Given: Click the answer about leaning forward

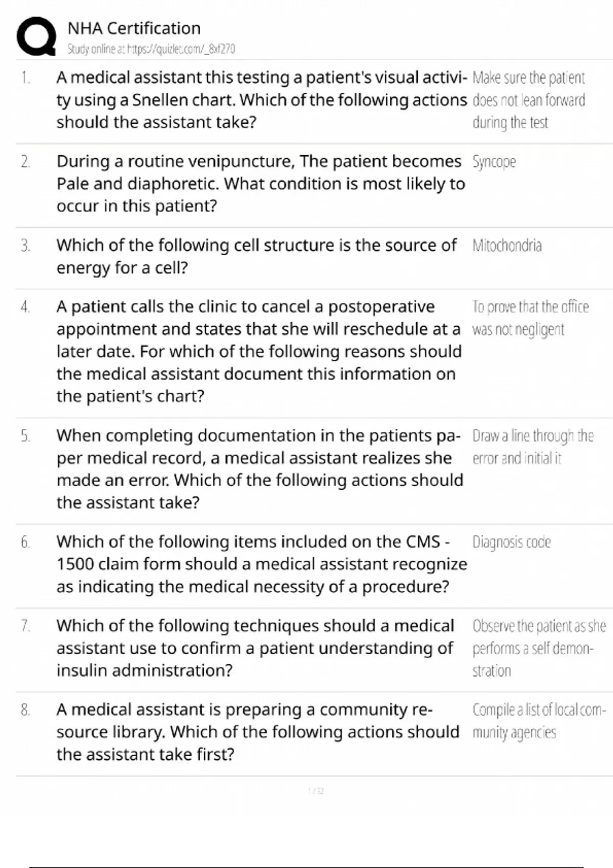Looking at the screenshot, I should (528, 100).
